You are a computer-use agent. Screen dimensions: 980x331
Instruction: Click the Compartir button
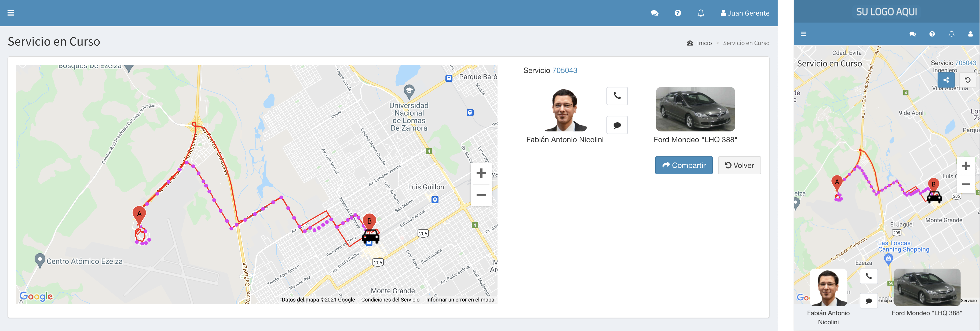(683, 165)
